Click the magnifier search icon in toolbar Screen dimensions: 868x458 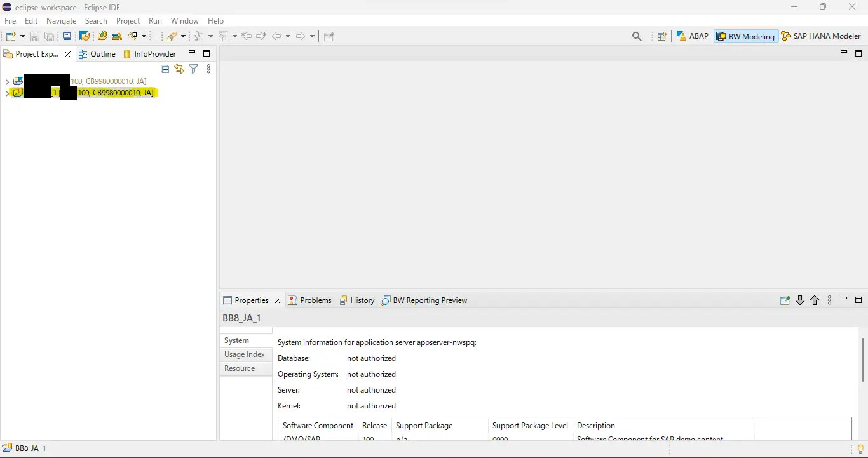coord(637,36)
